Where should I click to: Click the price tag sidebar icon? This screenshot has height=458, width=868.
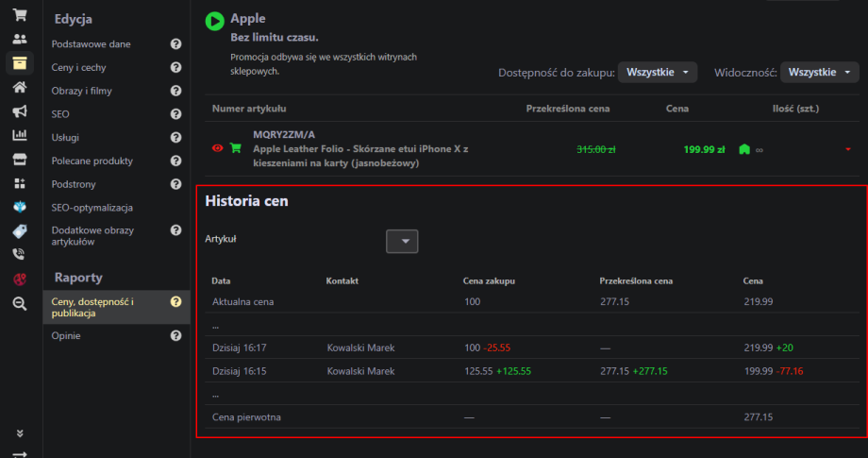[x=19, y=231]
